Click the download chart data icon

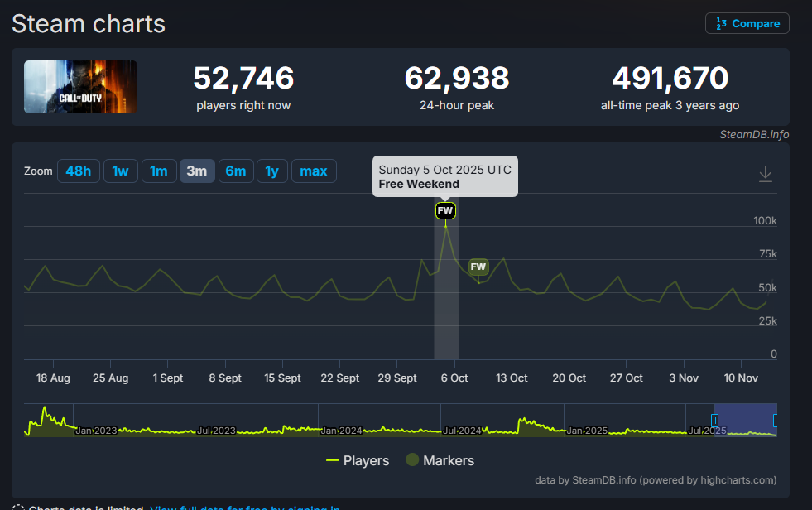tap(766, 174)
